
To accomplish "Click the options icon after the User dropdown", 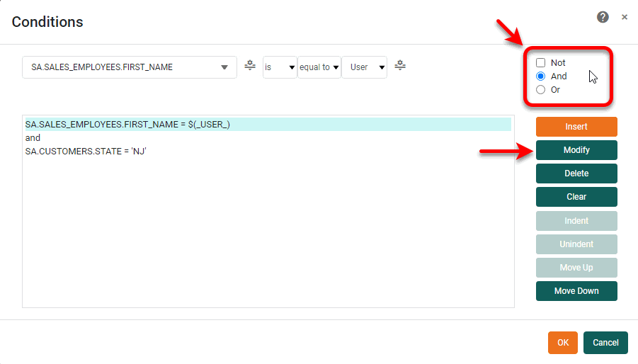I will [400, 66].
